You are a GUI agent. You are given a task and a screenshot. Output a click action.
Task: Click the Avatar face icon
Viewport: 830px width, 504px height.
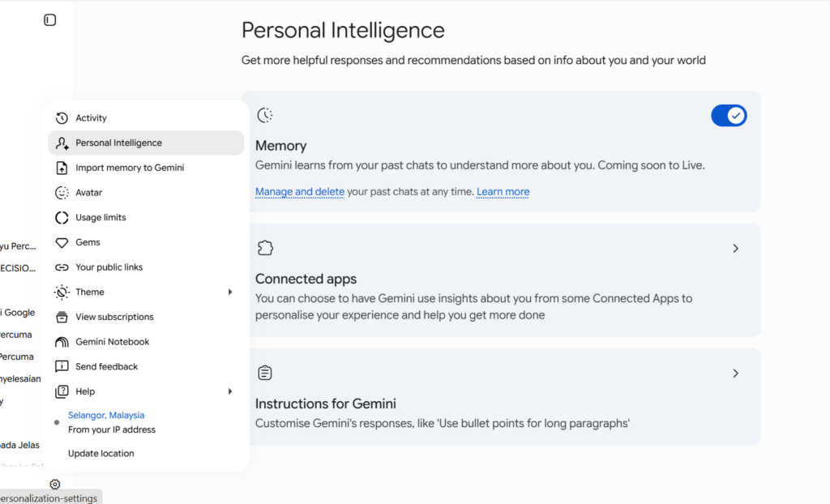pos(62,193)
